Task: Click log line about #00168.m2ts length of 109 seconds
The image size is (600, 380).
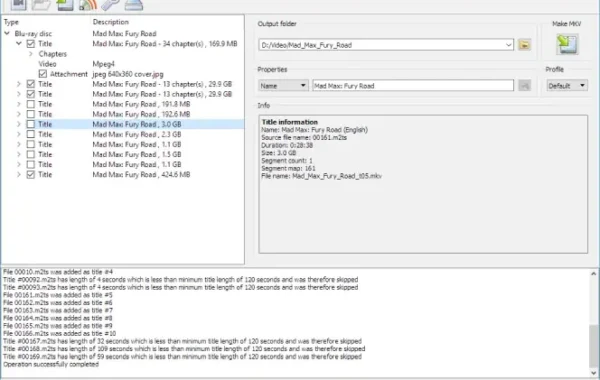Action: pos(184,349)
